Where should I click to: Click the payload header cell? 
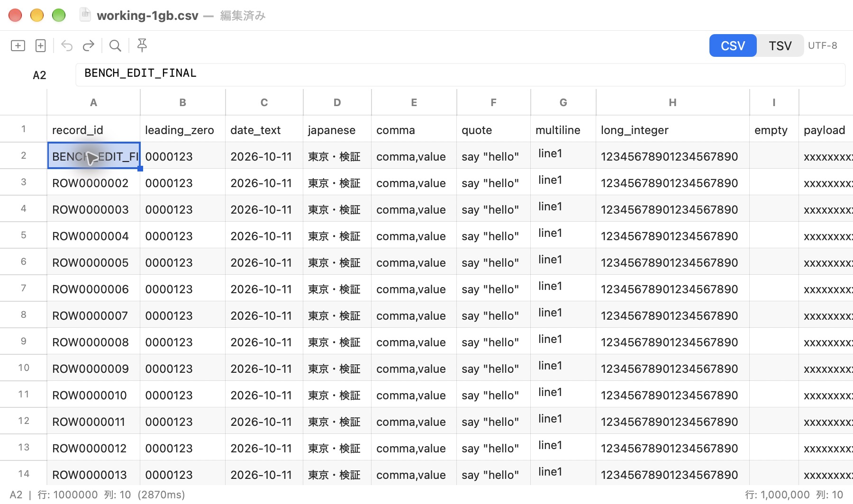(x=826, y=130)
